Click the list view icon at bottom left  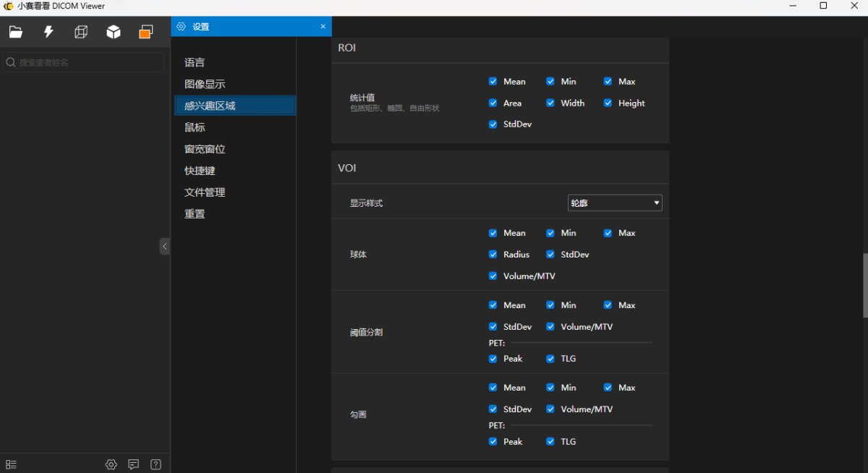pos(11,464)
